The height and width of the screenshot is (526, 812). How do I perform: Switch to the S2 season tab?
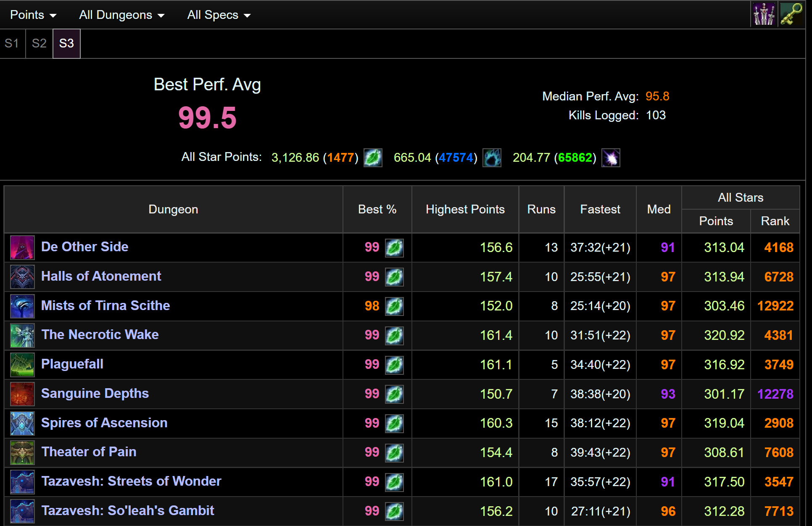pyautogui.click(x=39, y=43)
